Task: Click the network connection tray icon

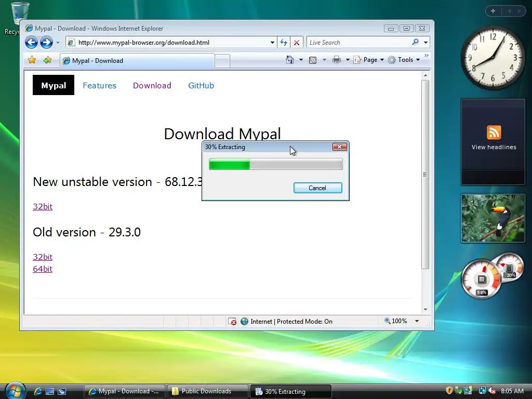Action: click(x=482, y=391)
